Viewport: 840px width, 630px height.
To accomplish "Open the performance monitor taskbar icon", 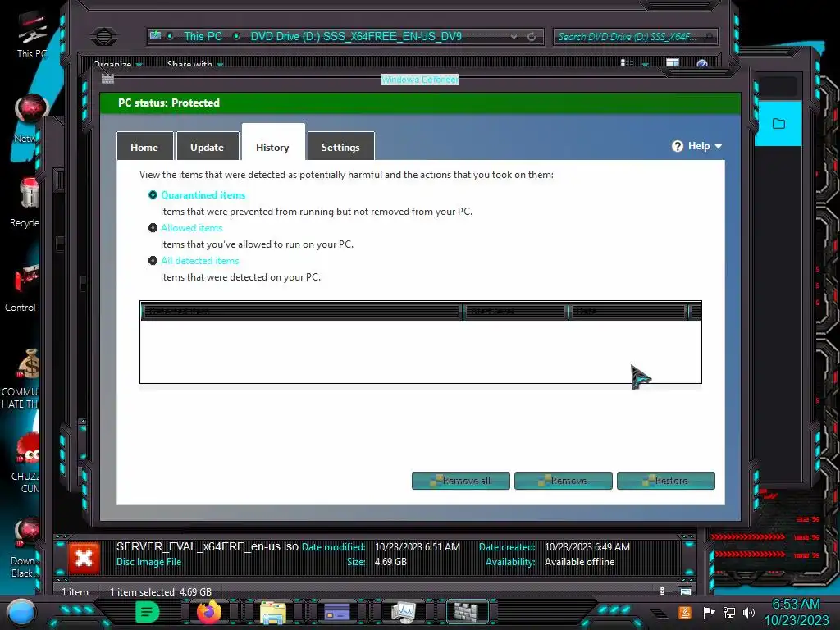I will (x=404, y=612).
